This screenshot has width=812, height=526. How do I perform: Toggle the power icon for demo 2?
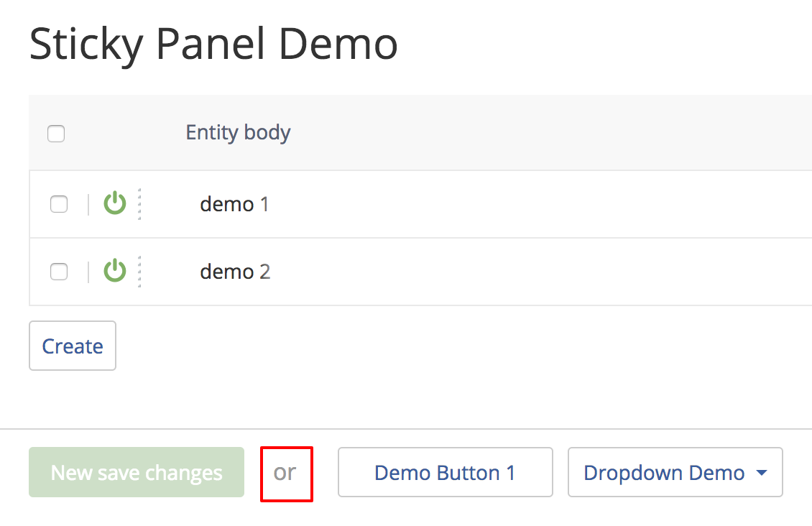point(115,272)
